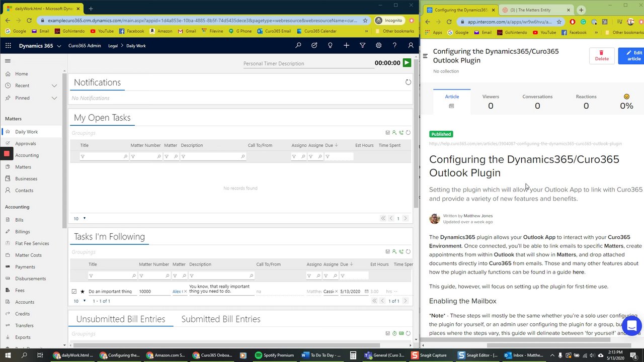Click the green money icon in bill entries toolbar
The width and height of the screenshot is (644, 362).
[x=401, y=333]
